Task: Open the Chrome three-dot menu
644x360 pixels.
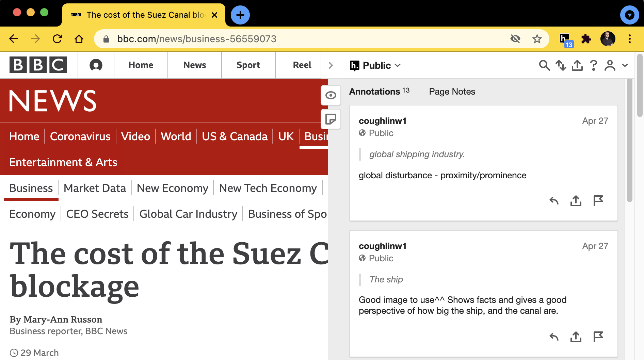Action: tap(630, 39)
